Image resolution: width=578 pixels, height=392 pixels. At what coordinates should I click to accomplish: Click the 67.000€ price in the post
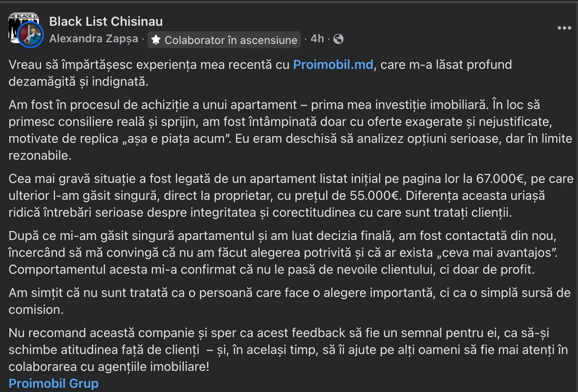500,179
